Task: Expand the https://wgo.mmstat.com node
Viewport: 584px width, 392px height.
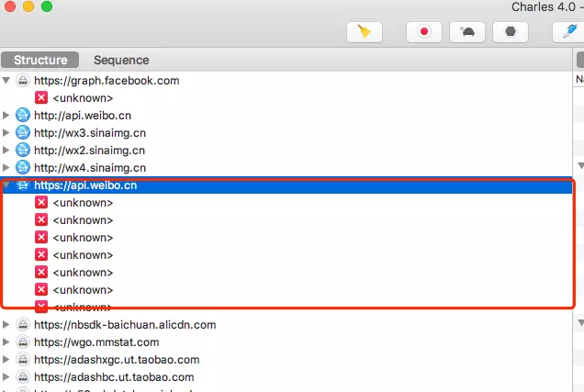Action: click(6, 342)
